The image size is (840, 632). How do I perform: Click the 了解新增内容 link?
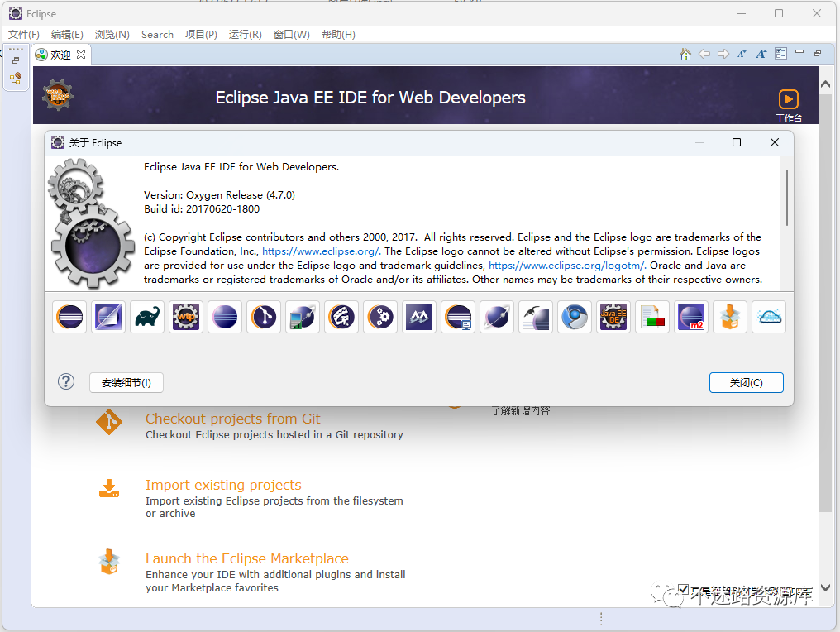click(x=521, y=411)
